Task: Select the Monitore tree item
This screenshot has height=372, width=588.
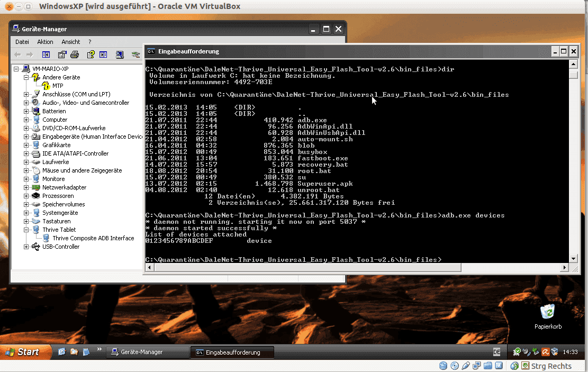Action: 53,179
